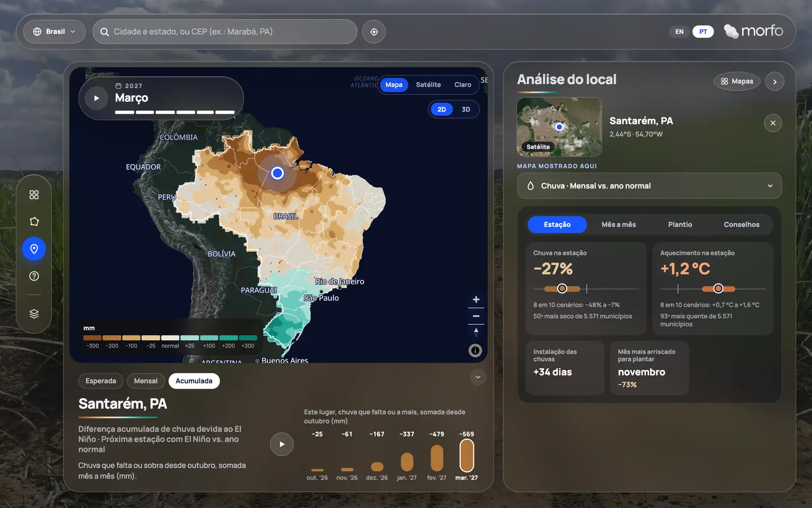Play the accumulated rain chart animation

282,444
